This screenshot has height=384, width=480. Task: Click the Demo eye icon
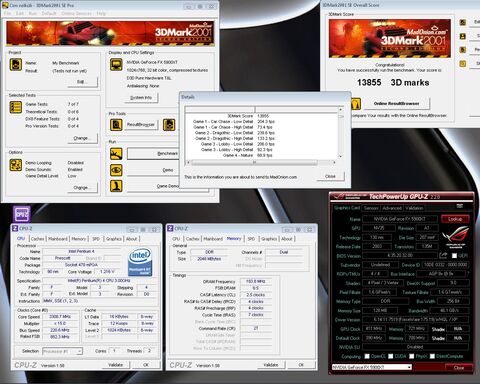(x=116, y=170)
